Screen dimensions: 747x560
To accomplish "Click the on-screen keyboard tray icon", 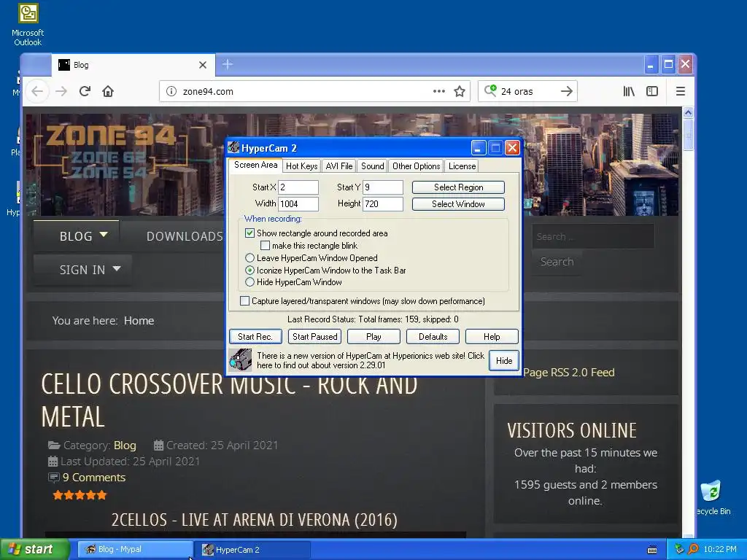I will point(652,550).
